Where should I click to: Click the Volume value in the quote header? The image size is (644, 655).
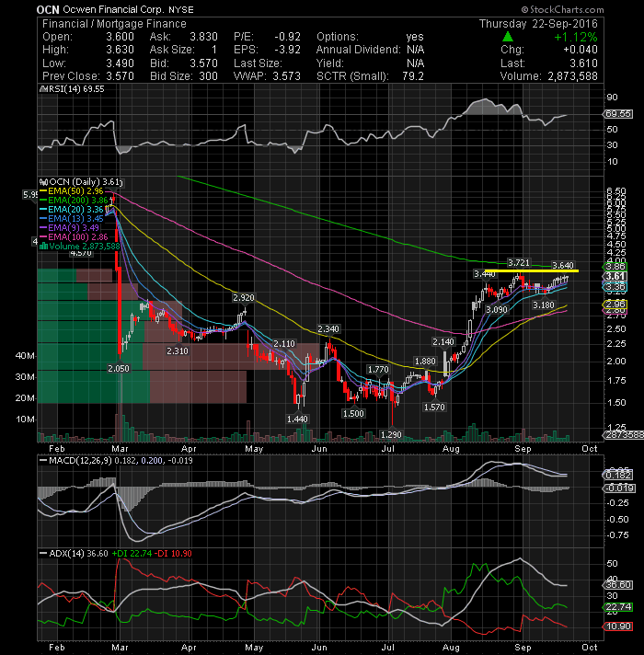(572, 76)
